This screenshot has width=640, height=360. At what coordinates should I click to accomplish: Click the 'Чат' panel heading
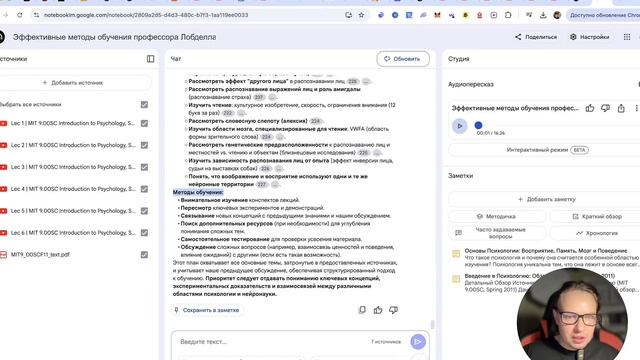click(x=176, y=59)
